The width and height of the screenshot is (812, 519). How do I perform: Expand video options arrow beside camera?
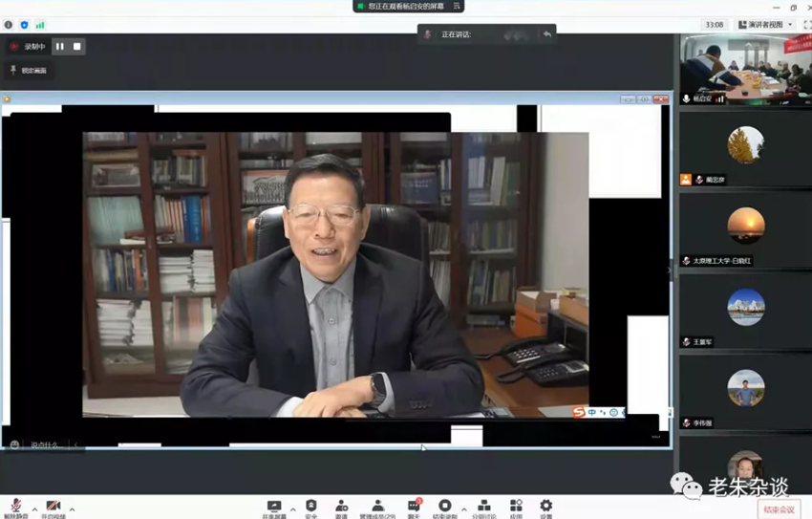(x=72, y=508)
